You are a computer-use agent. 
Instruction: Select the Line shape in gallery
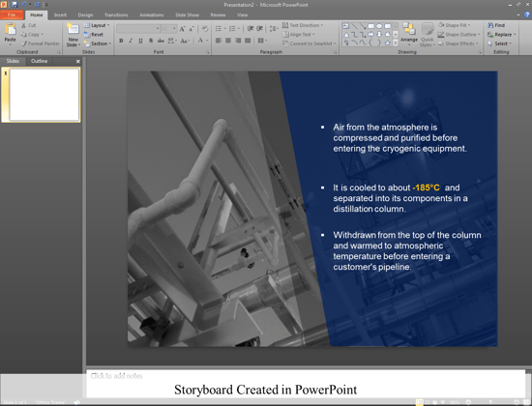354,26
